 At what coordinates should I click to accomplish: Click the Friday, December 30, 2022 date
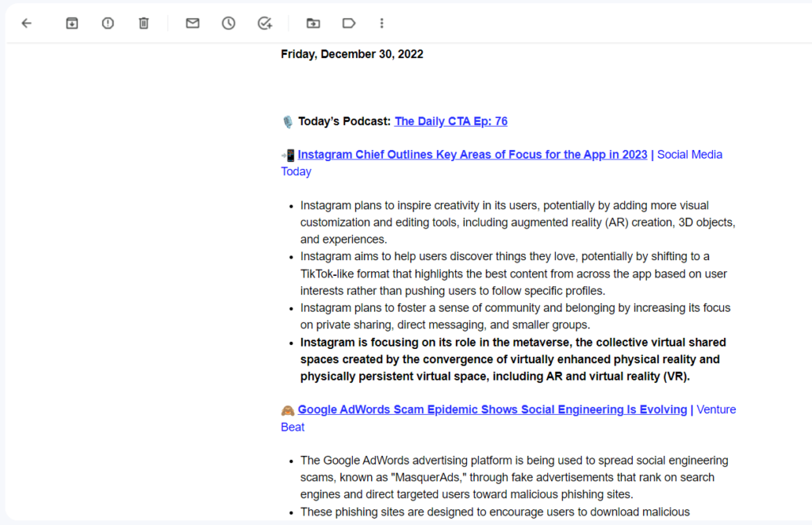tap(352, 55)
